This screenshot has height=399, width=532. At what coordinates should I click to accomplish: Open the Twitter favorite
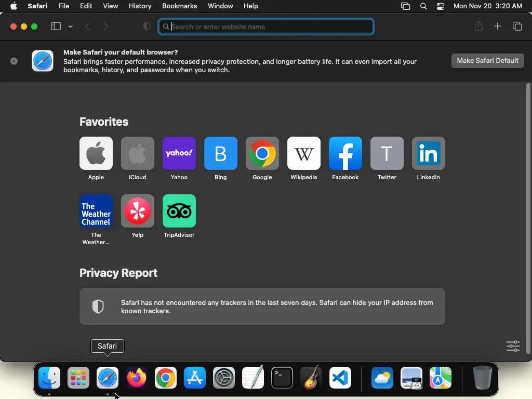[387, 153]
